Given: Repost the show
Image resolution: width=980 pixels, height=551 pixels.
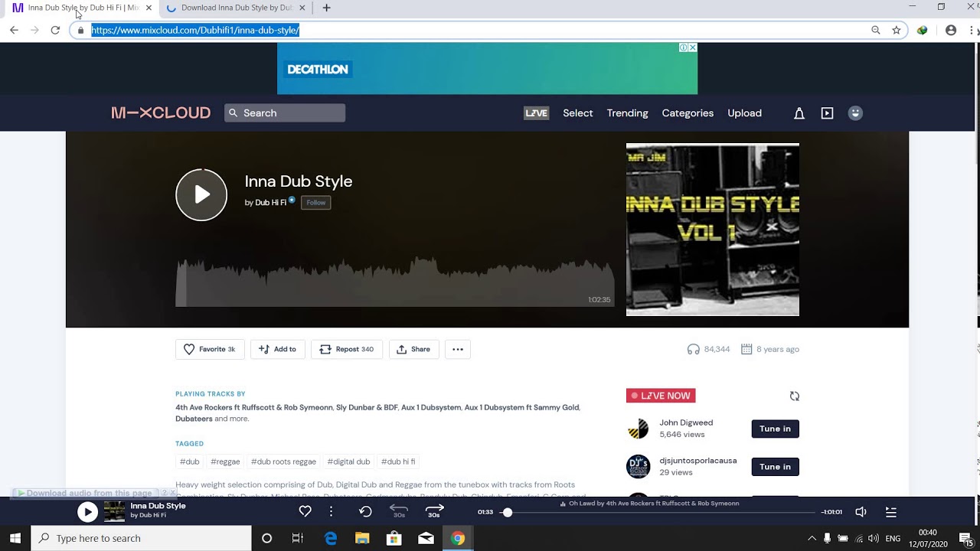Looking at the screenshot, I should click(346, 349).
